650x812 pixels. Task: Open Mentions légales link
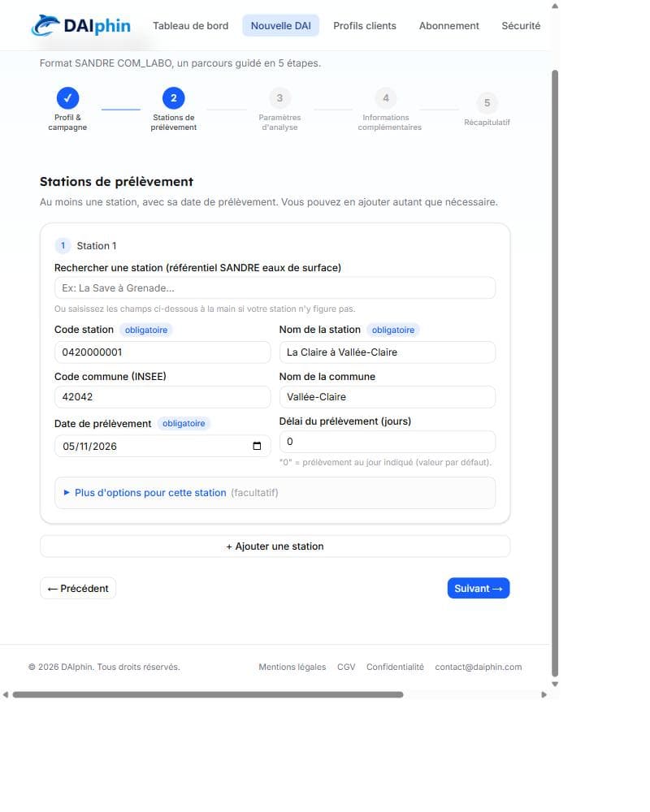(x=292, y=667)
